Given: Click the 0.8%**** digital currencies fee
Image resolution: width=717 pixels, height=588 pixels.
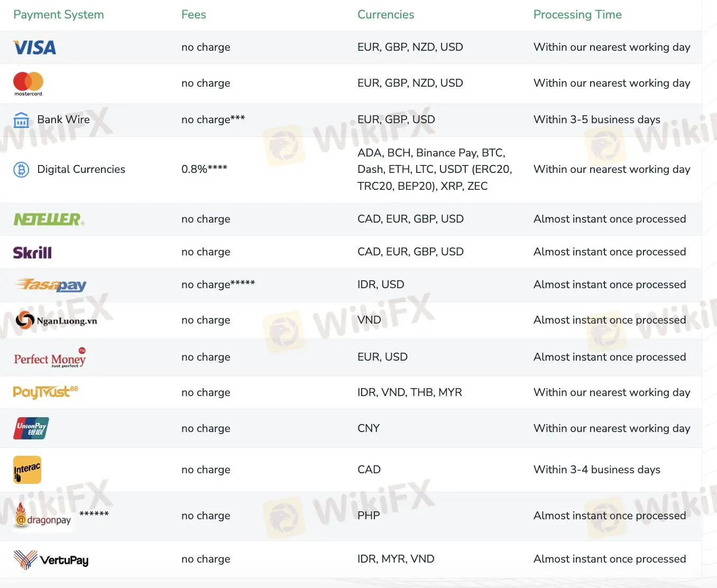Looking at the screenshot, I should point(204,169).
